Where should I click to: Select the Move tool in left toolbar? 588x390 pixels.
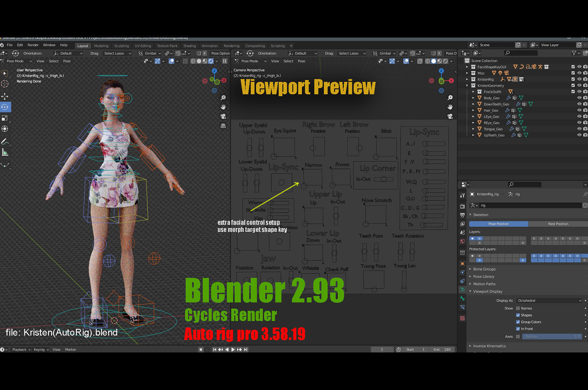5,96
